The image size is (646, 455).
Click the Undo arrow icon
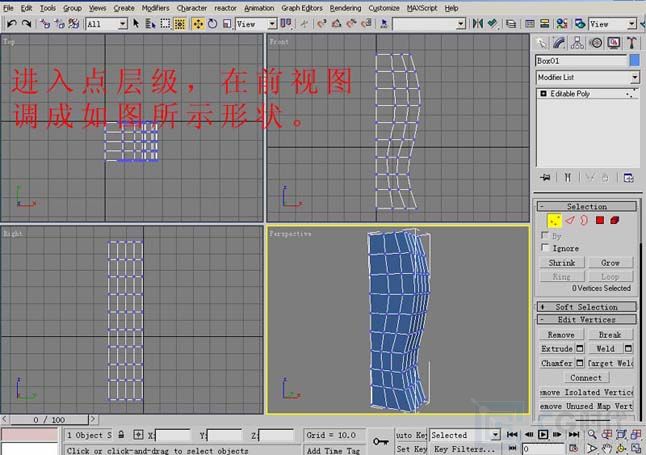(12, 24)
